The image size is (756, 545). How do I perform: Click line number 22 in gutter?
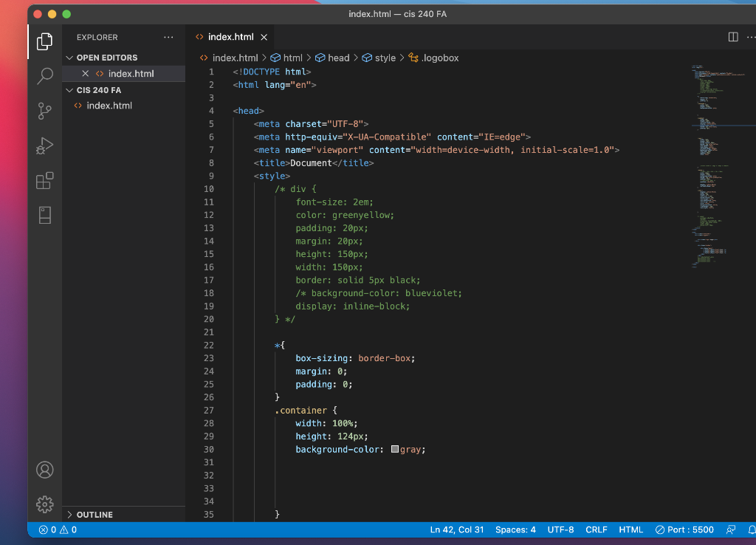coord(209,346)
